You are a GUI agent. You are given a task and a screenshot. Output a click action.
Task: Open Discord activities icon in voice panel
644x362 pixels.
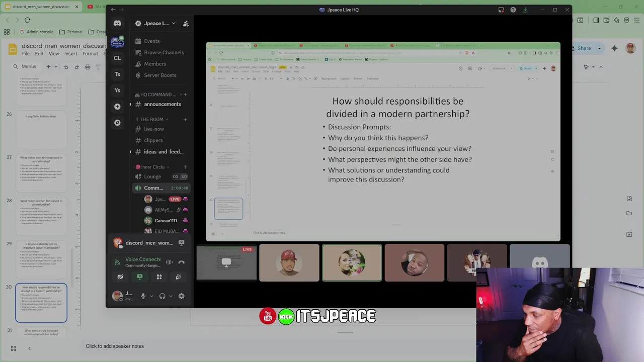click(x=159, y=277)
